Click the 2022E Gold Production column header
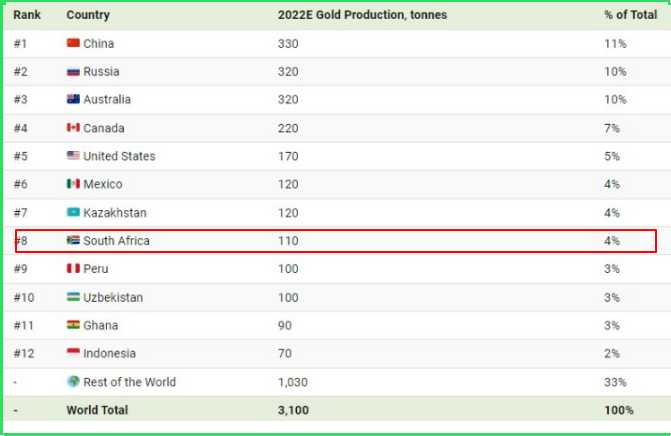Screen dimensions: 671x436 (x=362, y=15)
